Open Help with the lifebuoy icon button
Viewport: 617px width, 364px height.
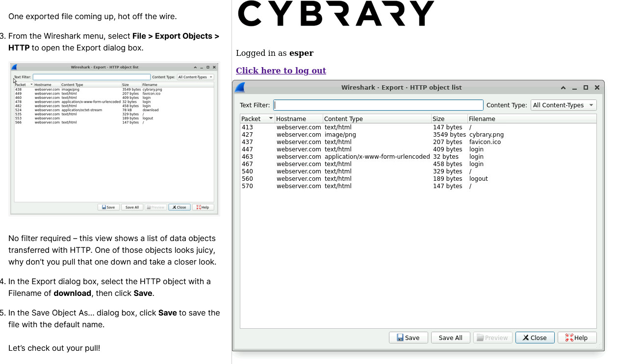click(576, 338)
